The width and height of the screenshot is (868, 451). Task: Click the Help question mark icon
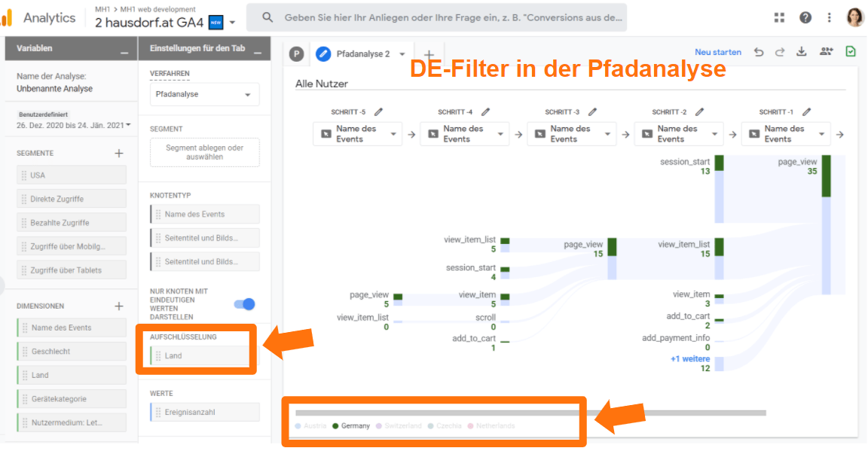point(806,17)
